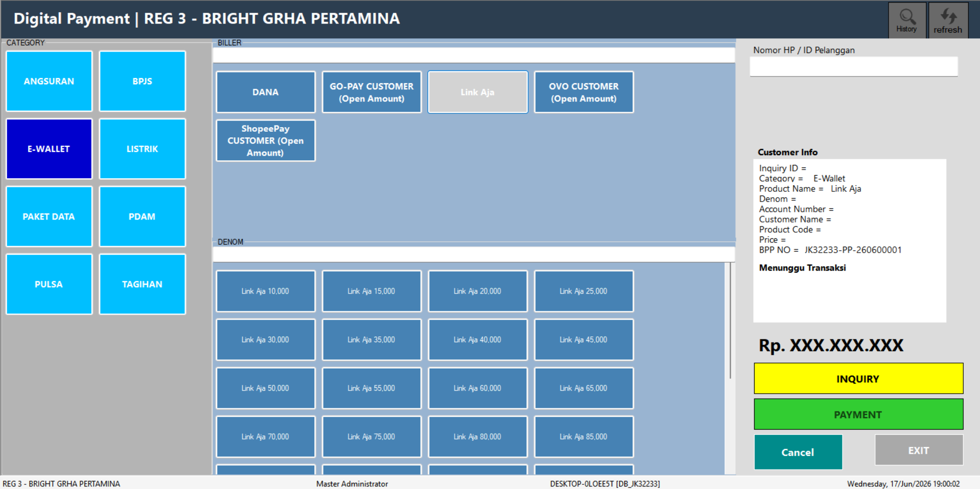Pick GO-PAY CUSTOMER (Open Amount) biller
Image resolution: width=980 pixels, height=489 pixels.
(371, 92)
